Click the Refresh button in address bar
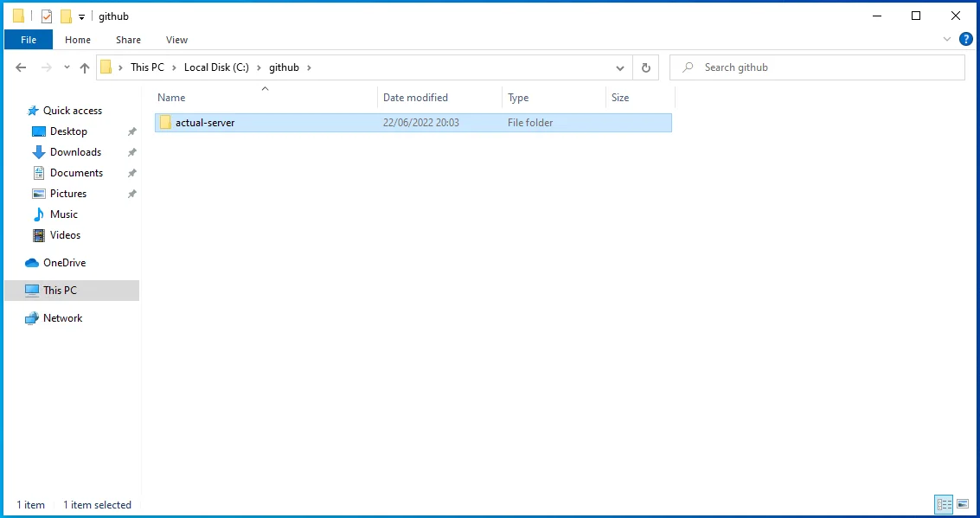This screenshot has height=518, width=980. 645,67
